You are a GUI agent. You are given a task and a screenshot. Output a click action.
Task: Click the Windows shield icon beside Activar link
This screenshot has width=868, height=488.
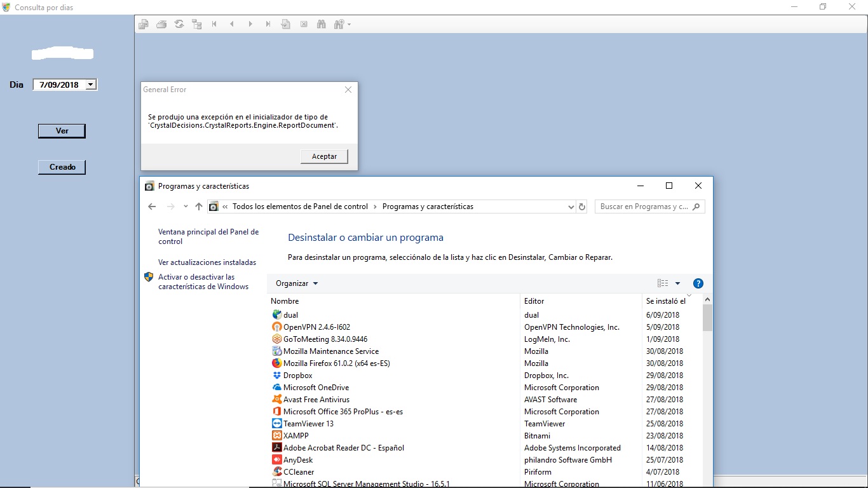click(x=149, y=277)
